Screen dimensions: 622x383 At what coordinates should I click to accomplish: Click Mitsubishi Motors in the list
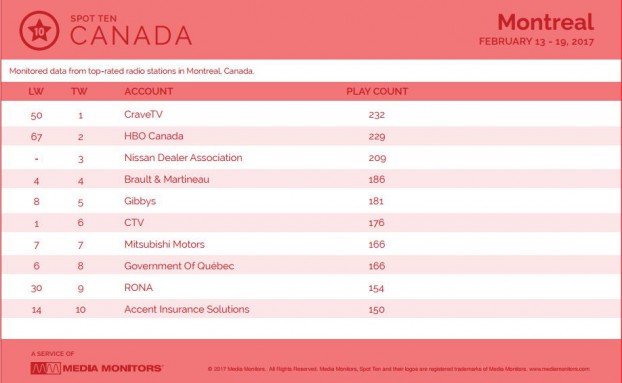(164, 244)
